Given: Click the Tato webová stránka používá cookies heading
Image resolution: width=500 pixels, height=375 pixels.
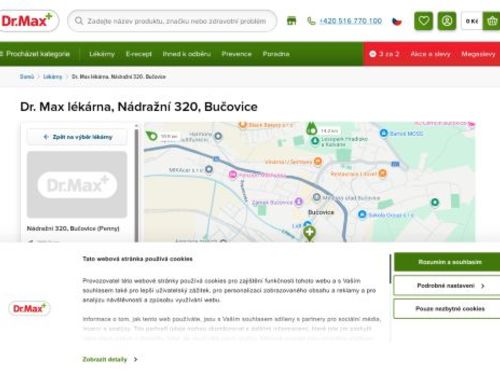Looking at the screenshot, I should click(x=137, y=259).
